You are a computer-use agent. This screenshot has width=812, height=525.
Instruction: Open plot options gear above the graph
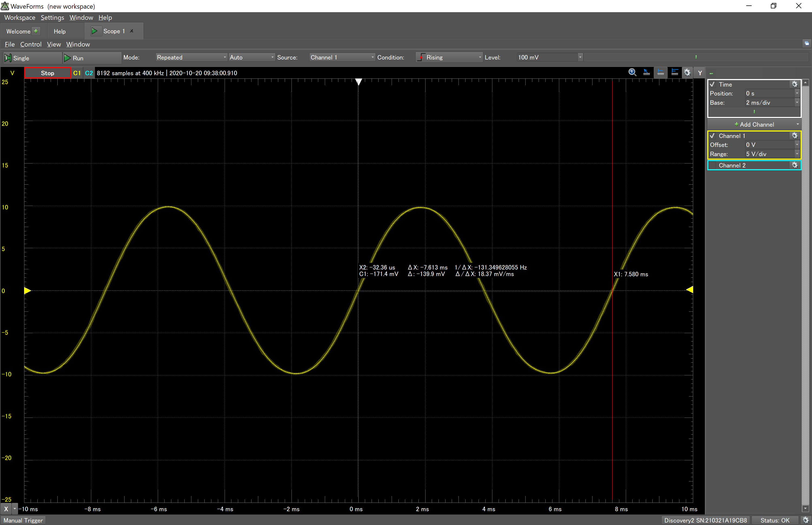pyautogui.click(x=687, y=73)
